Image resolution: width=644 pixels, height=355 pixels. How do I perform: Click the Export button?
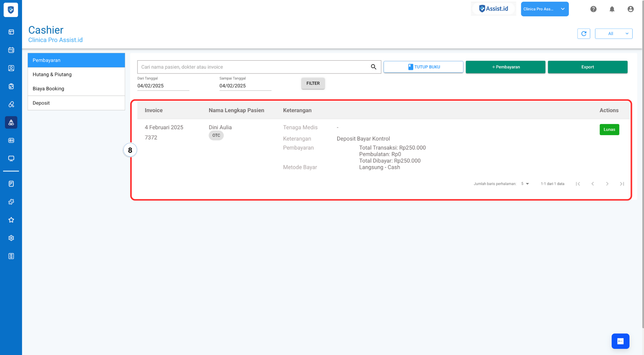587,67
